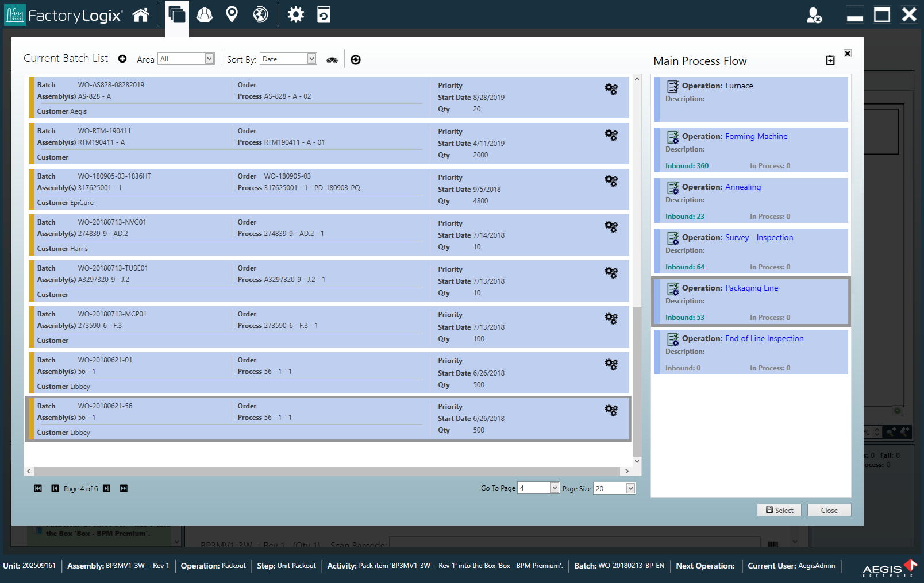Image resolution: width=924 pixels, height=583 pixels.
Task: Open the globe icon in toolbar
Action: 260,15
